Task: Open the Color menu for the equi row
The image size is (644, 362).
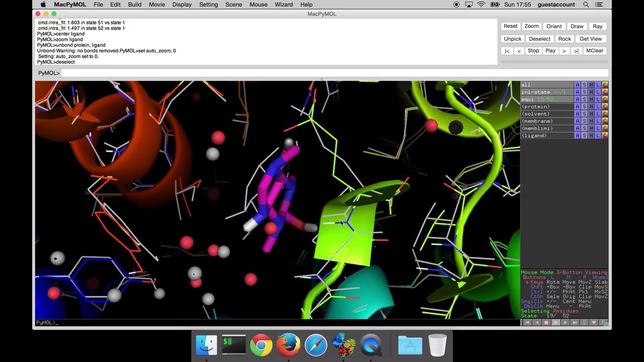Action: (x=605, y=100)
